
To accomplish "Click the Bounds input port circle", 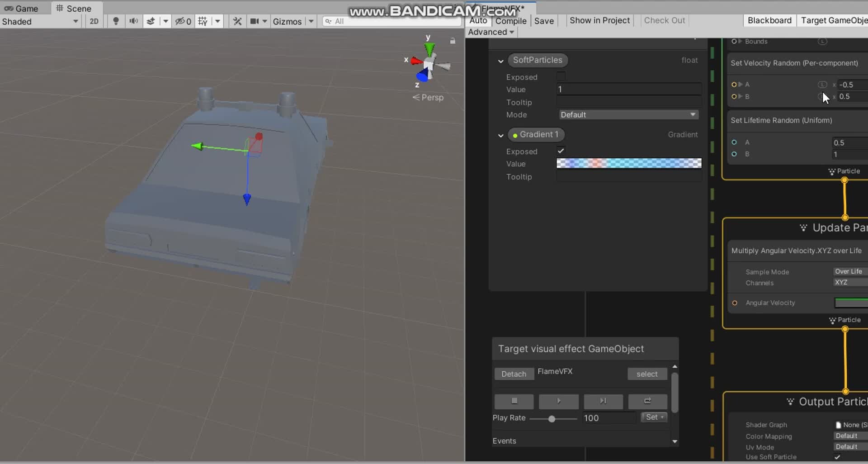I will (x=734, y=41).
